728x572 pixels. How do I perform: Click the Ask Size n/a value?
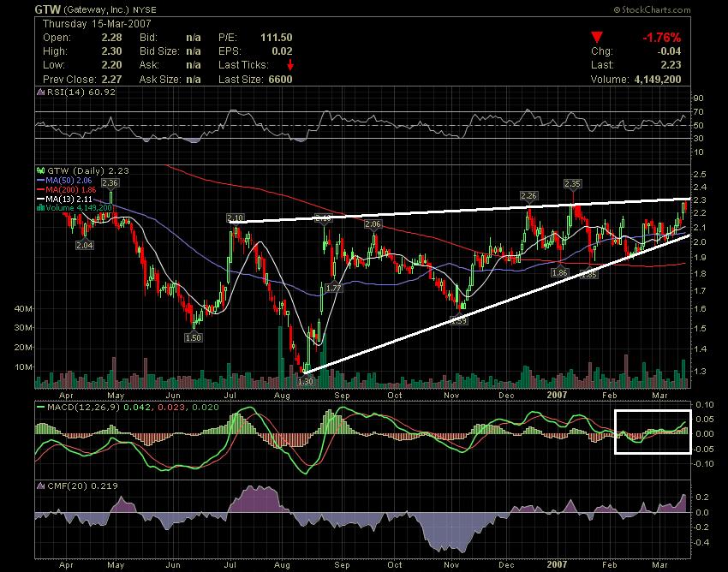click(x=194, y=79)
